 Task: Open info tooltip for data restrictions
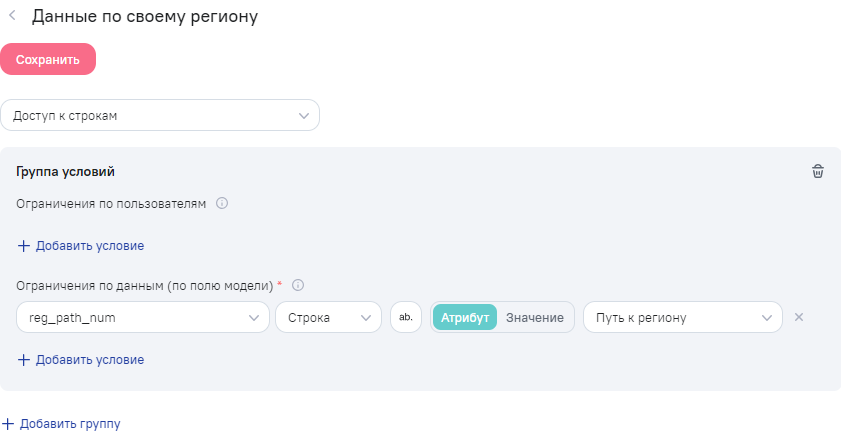click(x=298, y=285)
